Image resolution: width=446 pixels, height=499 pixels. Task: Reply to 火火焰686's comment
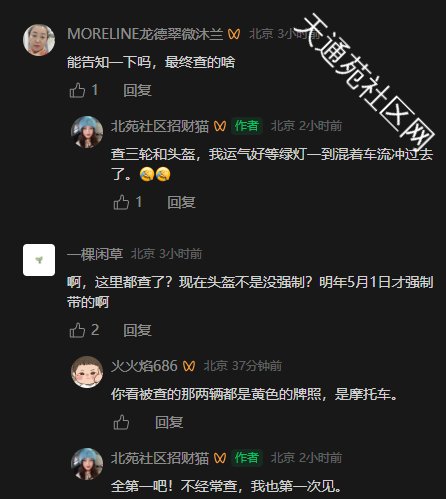(x=169, y=422)
